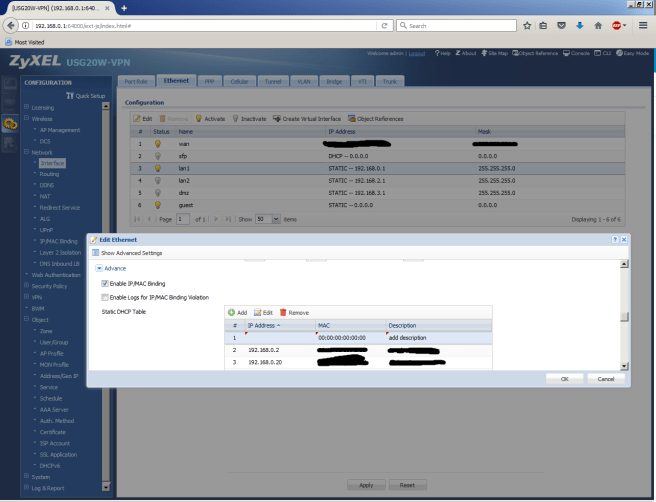Click Show Advanced Settings icon in dialog

click(93, 253)
